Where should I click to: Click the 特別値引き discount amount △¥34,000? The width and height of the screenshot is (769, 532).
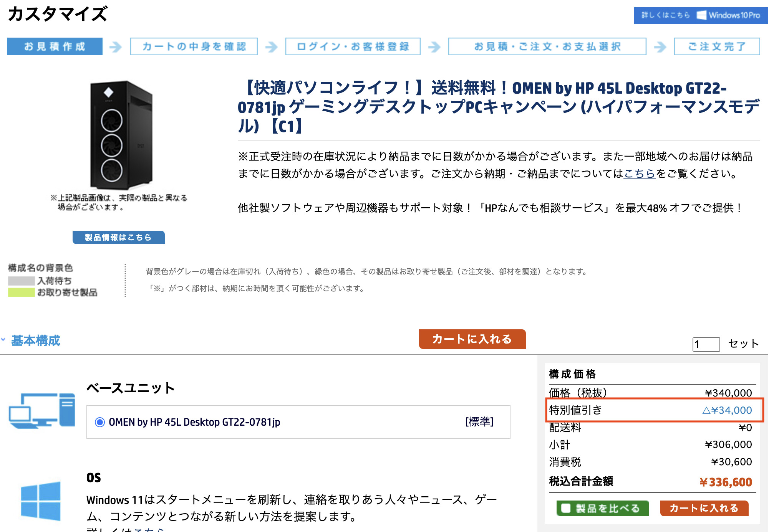[727, 410]
